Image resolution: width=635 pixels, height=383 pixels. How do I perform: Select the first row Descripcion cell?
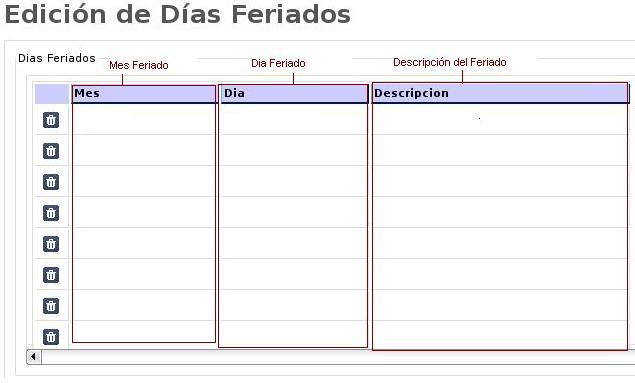pyautogui.click(x=500, y=119)
